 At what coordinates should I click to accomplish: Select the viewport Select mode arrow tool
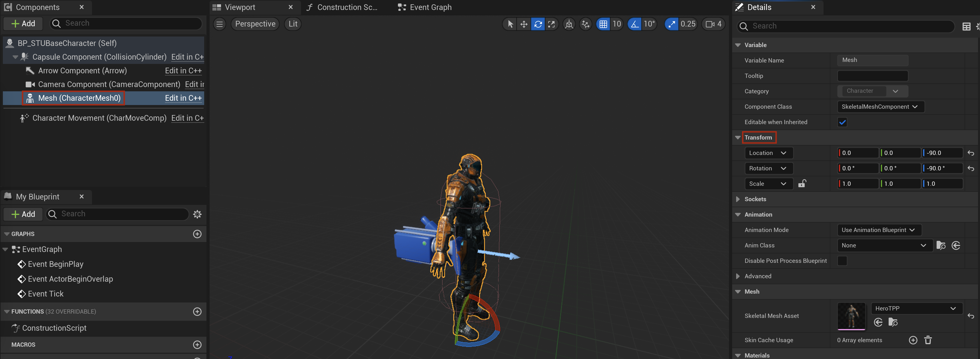510,24
